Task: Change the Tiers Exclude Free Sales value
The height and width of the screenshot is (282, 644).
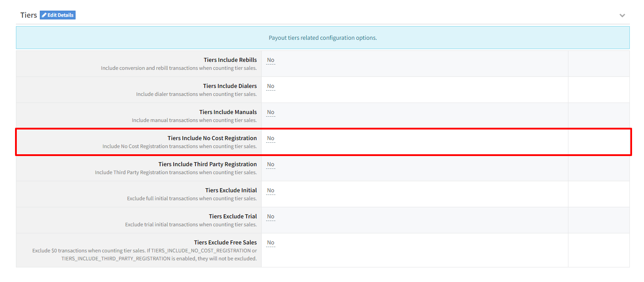Action: coord(271,243)
